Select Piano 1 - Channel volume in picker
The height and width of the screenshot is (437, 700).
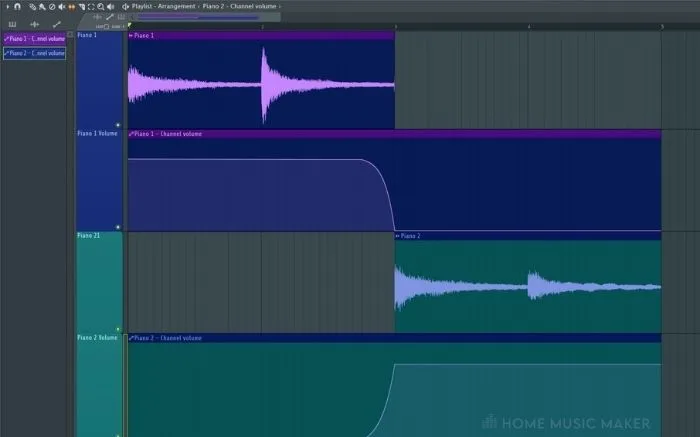click(34, 39)
